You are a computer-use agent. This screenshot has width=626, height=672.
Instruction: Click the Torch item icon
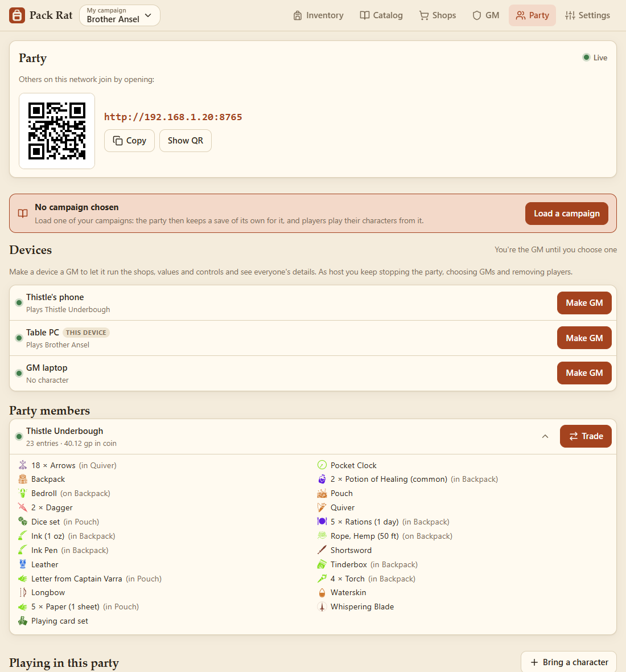(x=322, y=578)
